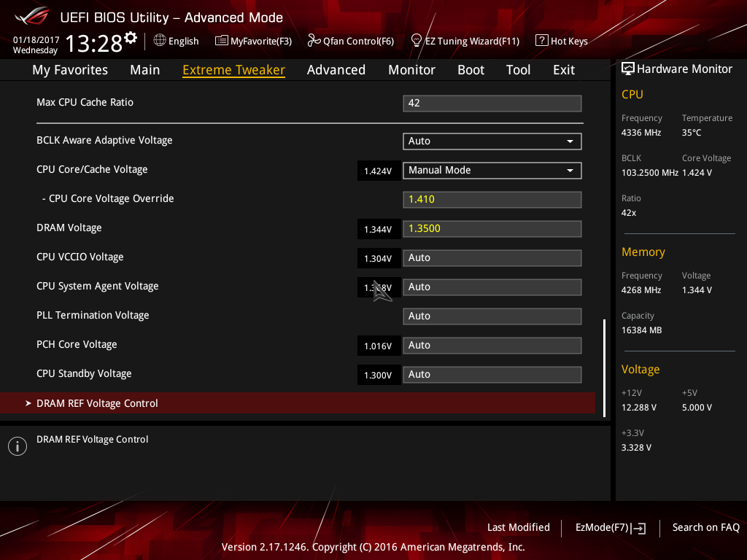Switch to the Main tab
This screenshot has height=560, width=747.
[x=145, y=70]
